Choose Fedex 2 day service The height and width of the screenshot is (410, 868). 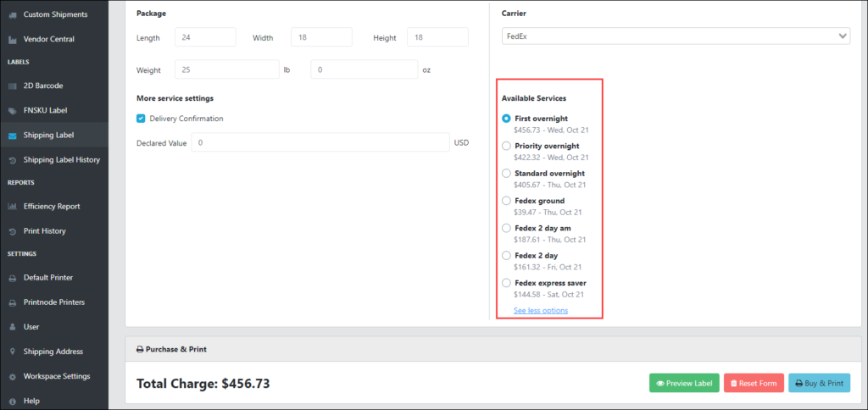506,256
